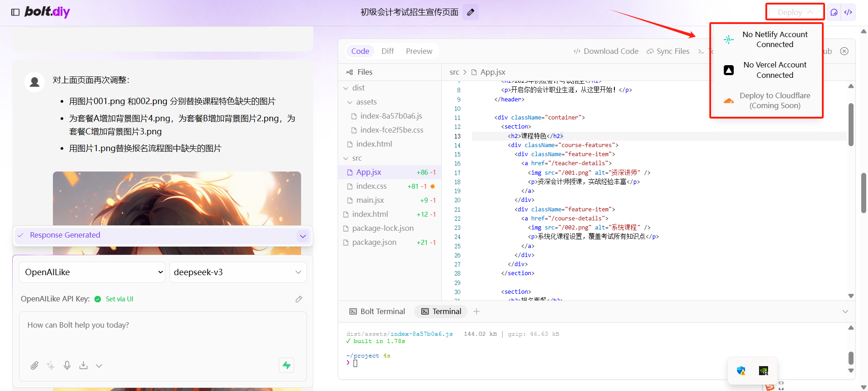Viewport: 868px width, 391px height.
Task: Add a new terminal with the plus icon
Action: pos(476,311)
